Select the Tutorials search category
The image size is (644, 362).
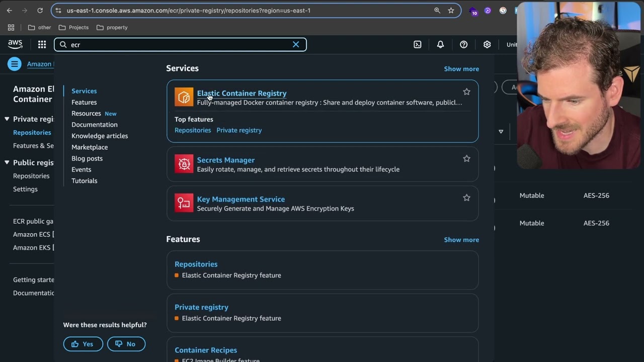click(x=84, y=180)
